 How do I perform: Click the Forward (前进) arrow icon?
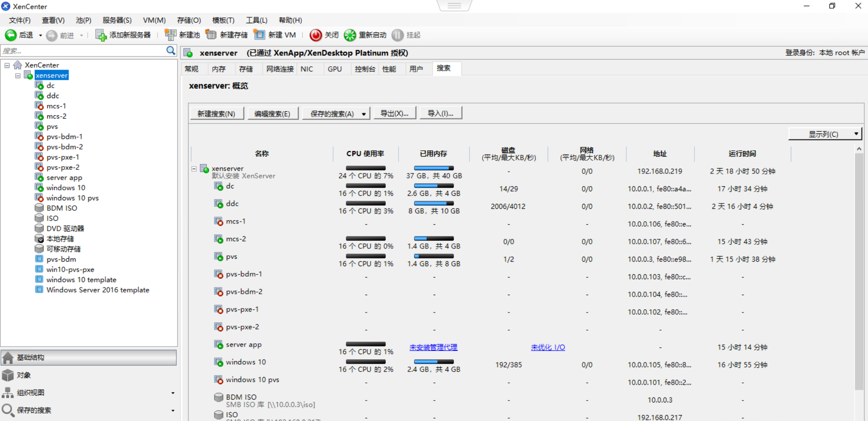52,35
